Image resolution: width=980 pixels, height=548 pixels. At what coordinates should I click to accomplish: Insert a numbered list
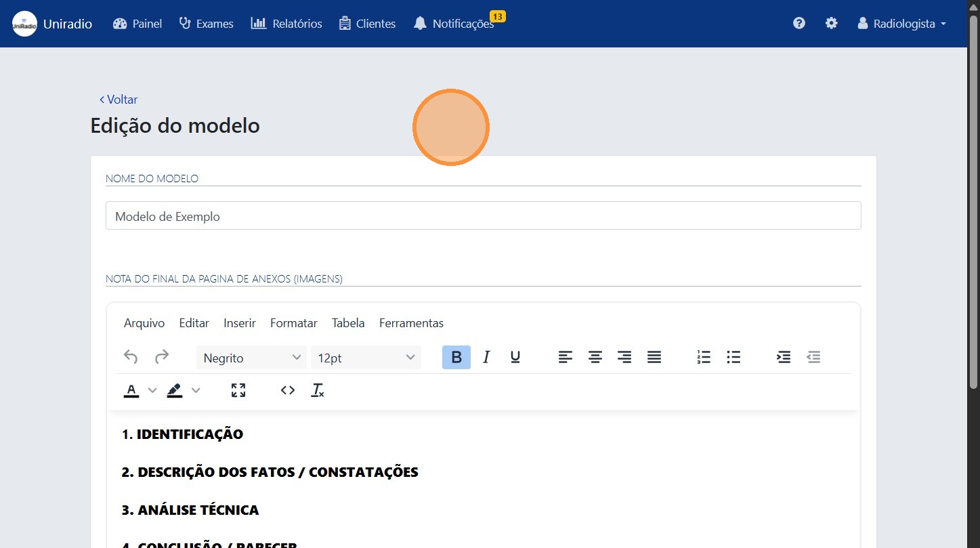(x=703, y=357)
